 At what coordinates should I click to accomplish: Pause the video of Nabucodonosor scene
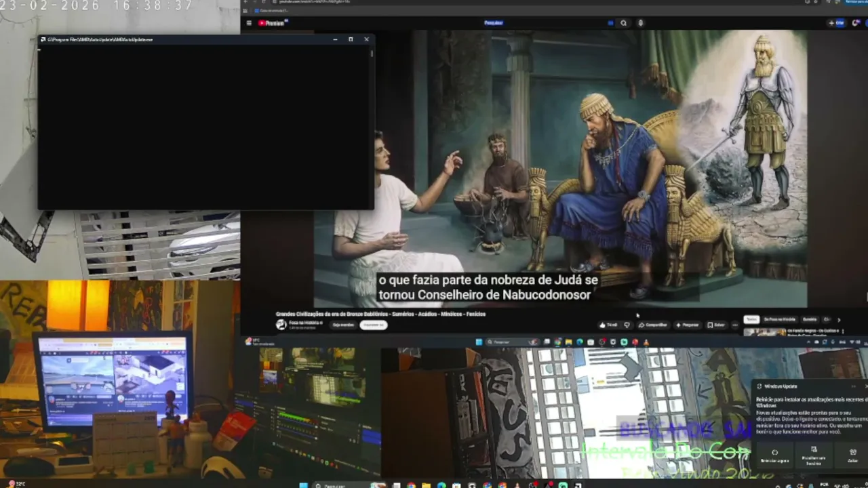pos(560,169)
